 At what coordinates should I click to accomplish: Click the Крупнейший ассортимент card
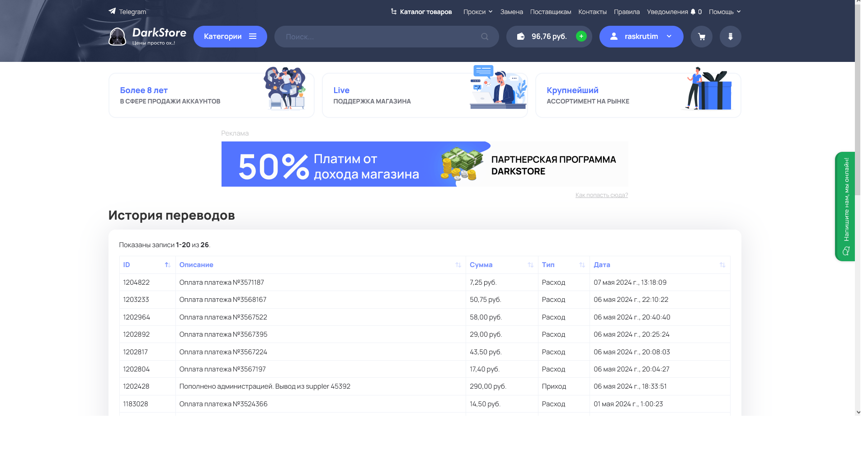tap(638, 95)
